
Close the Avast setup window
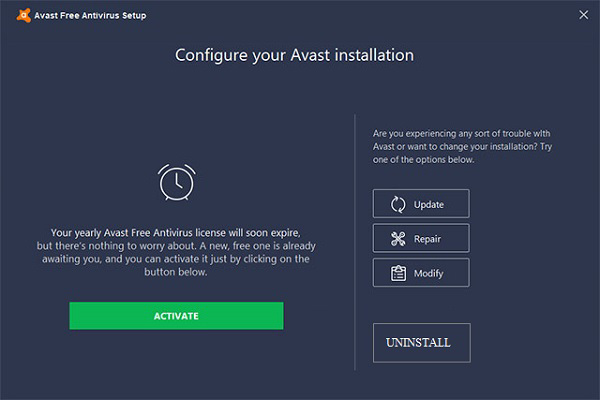(583, 14)
